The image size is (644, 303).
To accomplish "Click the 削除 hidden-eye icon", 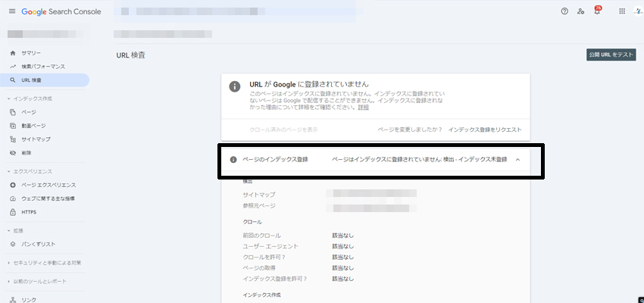I will pyautogui.click(x=13, y=153).
